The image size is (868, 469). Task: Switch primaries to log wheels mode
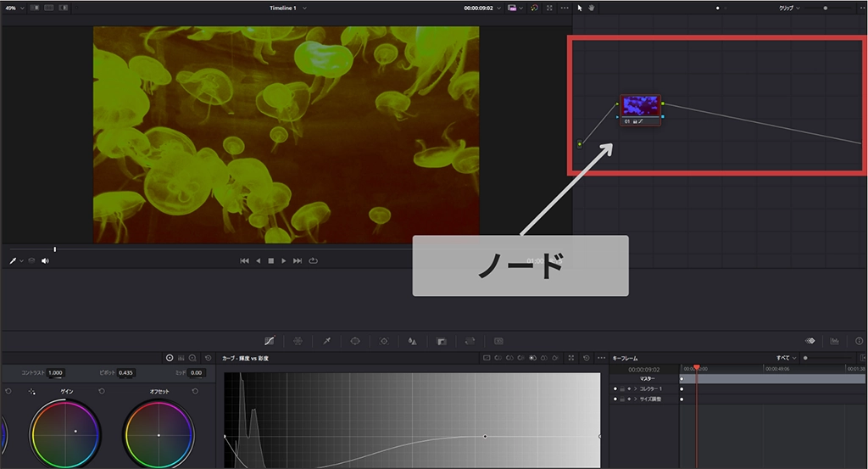click(192, 358)
